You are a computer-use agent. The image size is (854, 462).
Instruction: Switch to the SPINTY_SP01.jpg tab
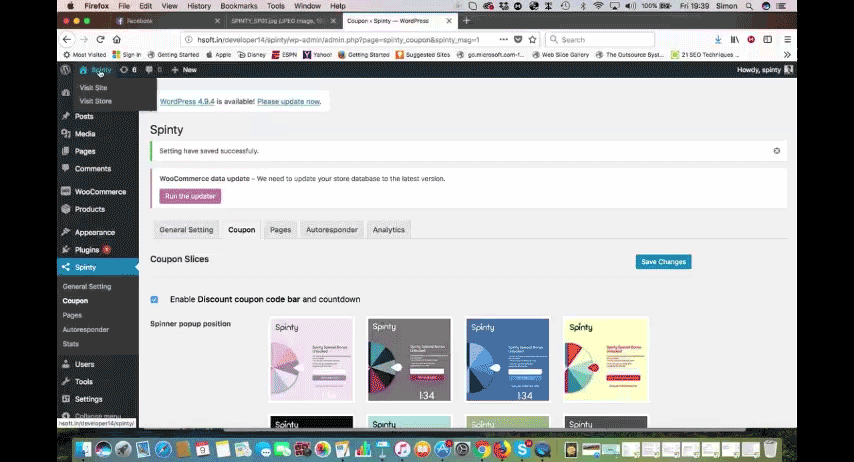(x=282, y=21)
